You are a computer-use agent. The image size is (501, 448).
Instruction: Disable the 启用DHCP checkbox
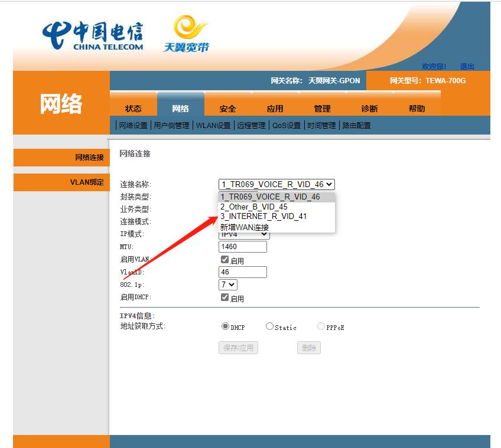(x=225, y=297)
